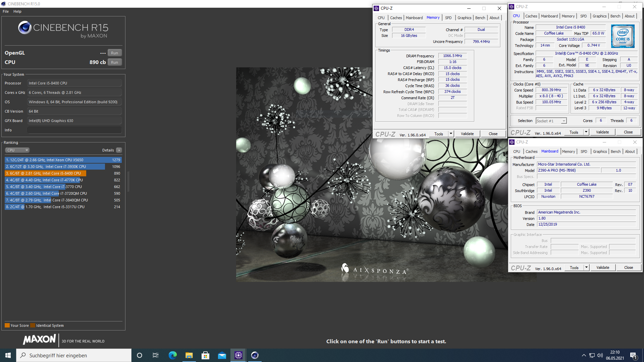The height and width of the screenshot is (362, 644).
Task: Select ranking row Intel Core i7-3930K
Action: point(63,167)
